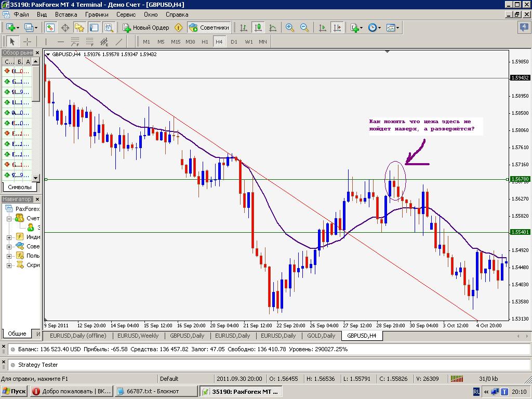Toggle the Navigator folder-star icon

tap(79, 28)
